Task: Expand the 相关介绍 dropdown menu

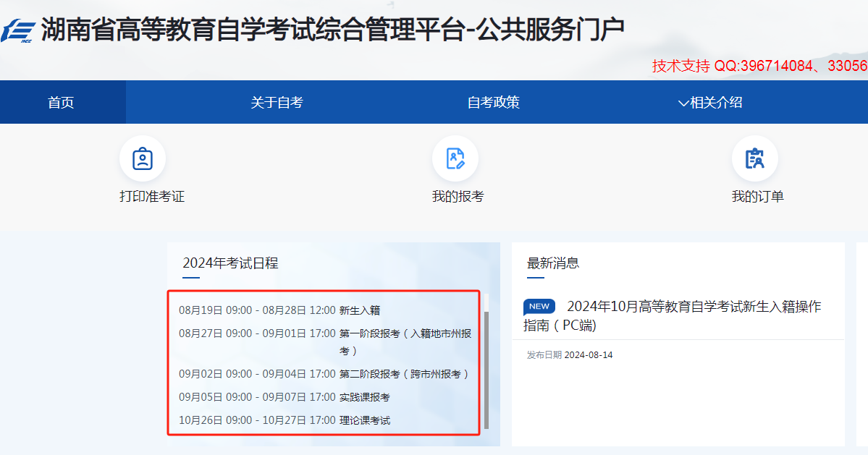Action: pyautogui.click(x=709, y=103)
